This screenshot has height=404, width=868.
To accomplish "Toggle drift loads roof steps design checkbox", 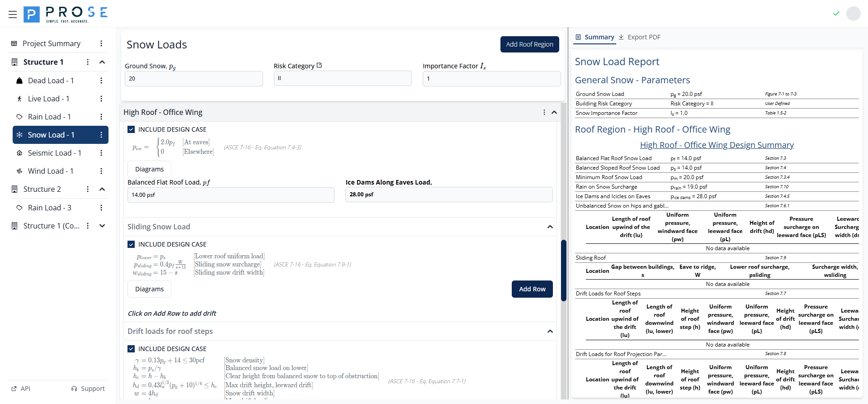I will click(x=131, y=349).
